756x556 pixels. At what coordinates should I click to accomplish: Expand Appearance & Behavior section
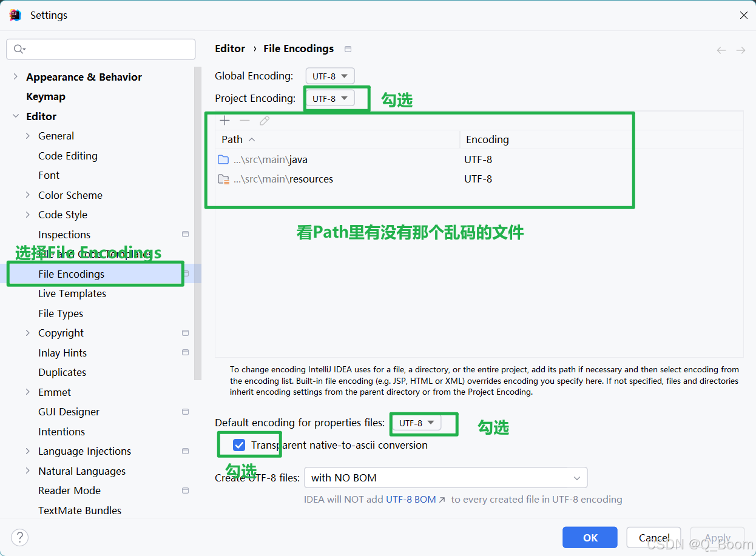16,77
